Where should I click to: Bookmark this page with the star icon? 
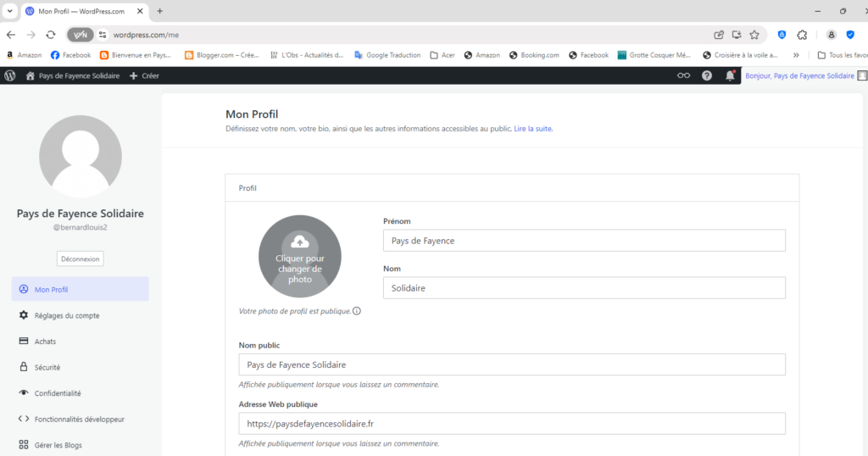click(x=754, y=35)
